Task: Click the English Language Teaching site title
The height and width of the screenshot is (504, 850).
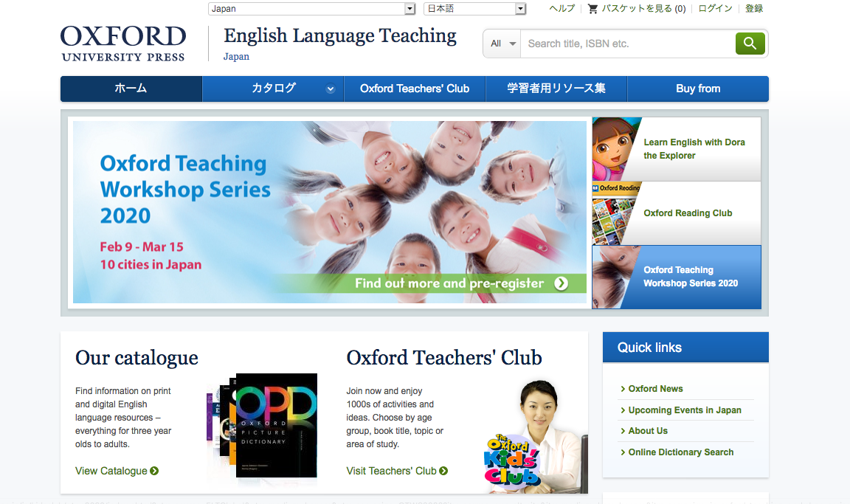Action: click(x=340, y=35)
